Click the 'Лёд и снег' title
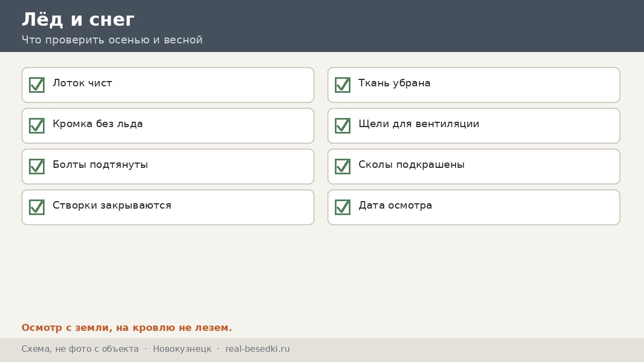 coord(78,20)
